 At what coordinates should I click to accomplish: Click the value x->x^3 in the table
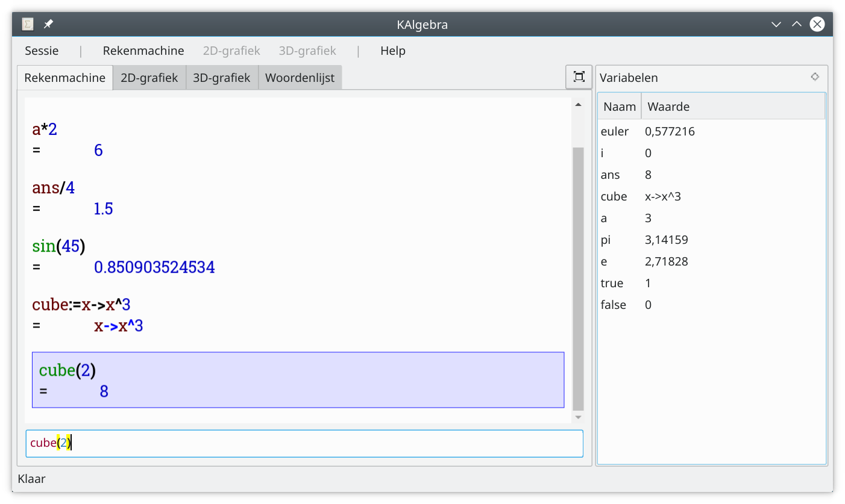[663, 196]
